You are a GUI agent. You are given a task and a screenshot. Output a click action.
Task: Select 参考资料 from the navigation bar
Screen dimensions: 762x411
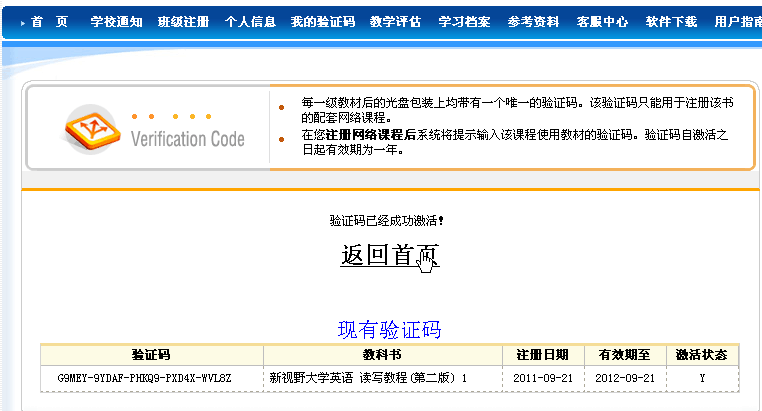tap(533, 21)
